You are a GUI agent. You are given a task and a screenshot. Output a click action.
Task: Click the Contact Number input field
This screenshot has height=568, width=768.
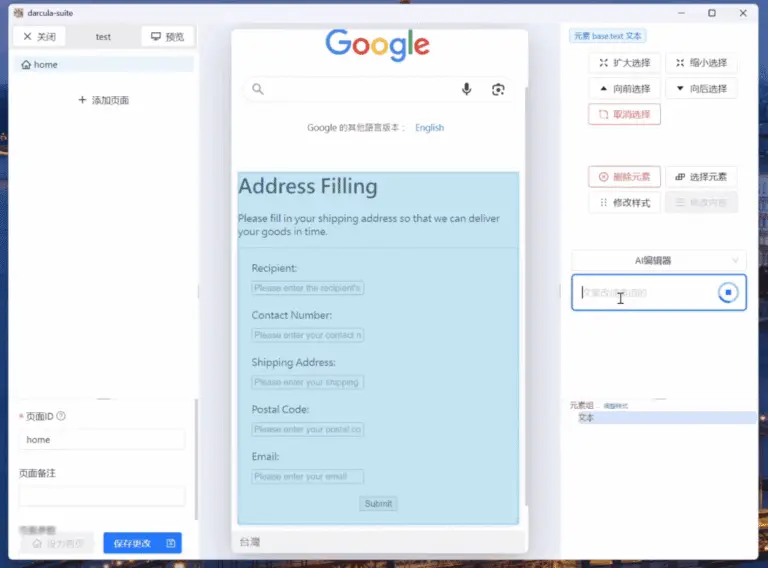pos(308,335)
